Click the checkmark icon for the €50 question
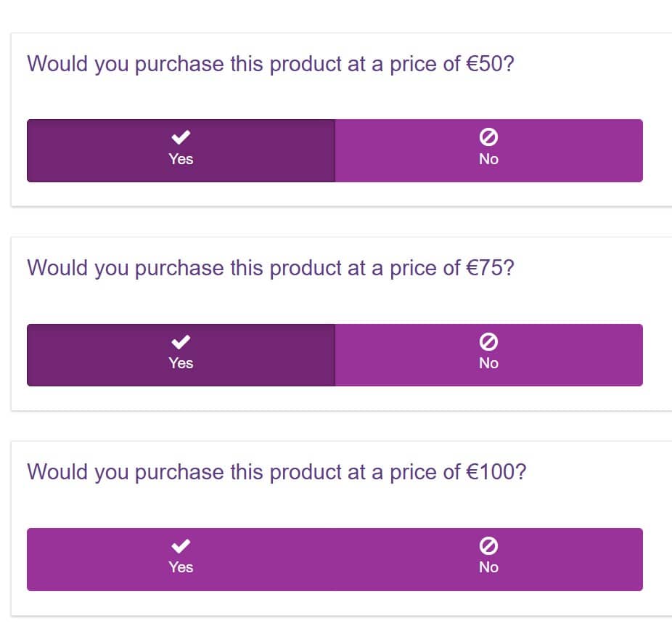Screen dimensions: 672x642 tap(181, 137)
